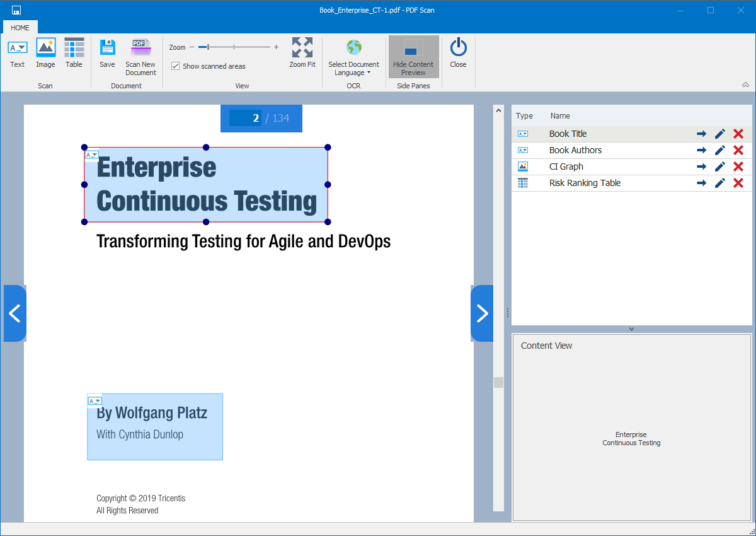Select the CI Graph row
Viewport: 756px width, 536px height.
631,166
